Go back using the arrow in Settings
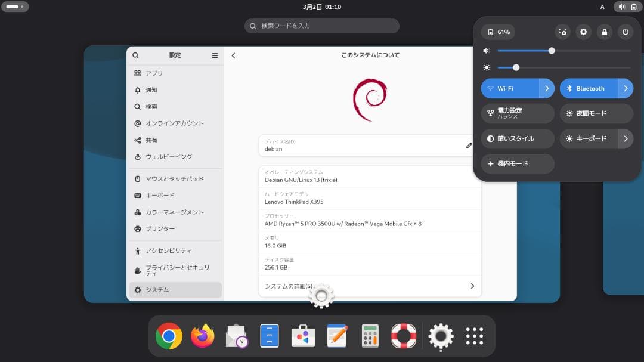This screenshot has height=362, width=644. (234, 55)
